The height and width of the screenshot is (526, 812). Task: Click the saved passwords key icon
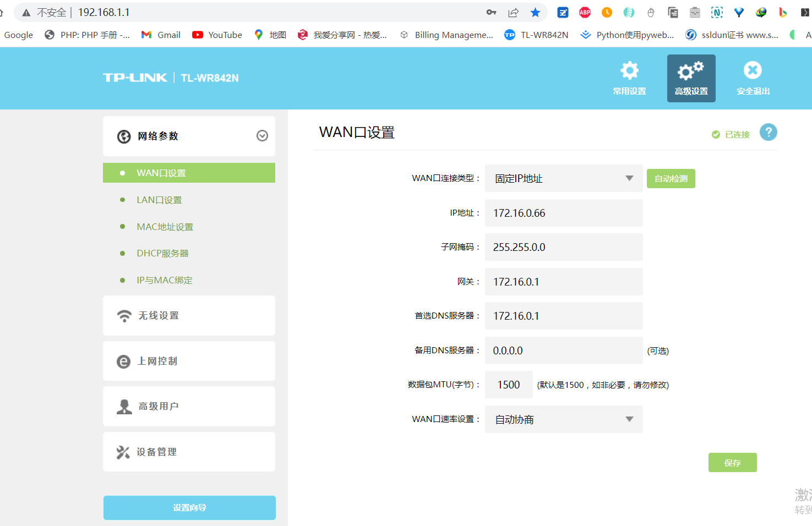coord(491,12)
